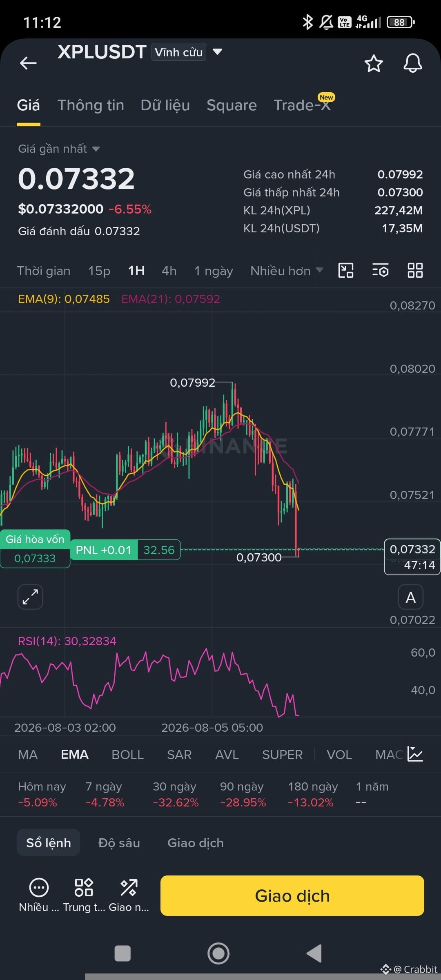Enable the MA indicator
The width and height of the screenshot is (441, 980).
(28, 755)
